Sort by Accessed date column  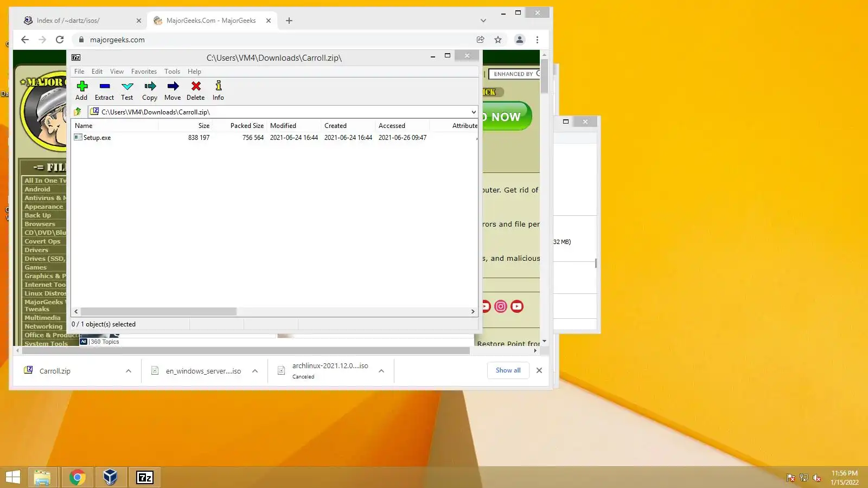point(402,126)
